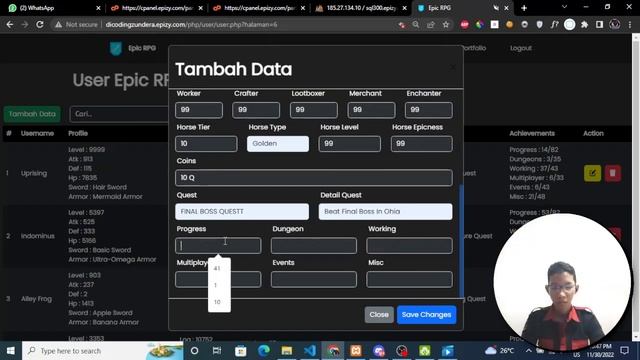Click the side panel icon in the browser toolbar
This screenshot has height=360, width=640.
tap(599, 25)
